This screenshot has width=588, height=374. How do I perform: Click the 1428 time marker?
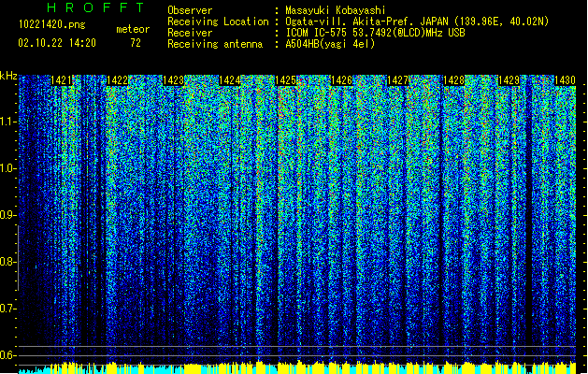coord(453,80)
